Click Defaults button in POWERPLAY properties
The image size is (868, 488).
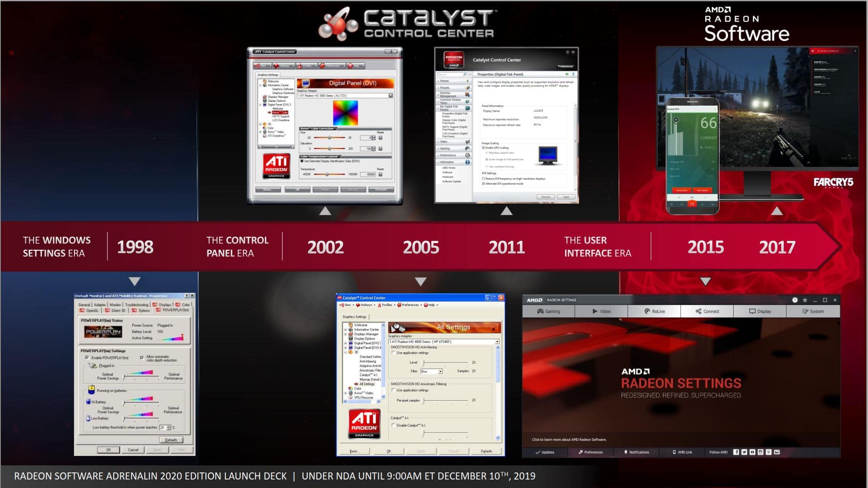[171, 440]
